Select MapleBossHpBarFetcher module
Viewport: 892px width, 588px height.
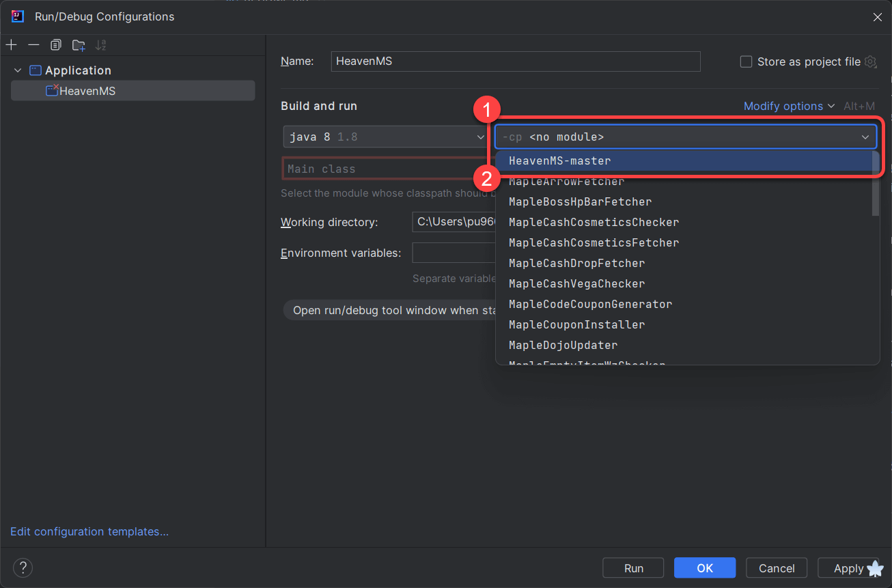coord(684,201)
